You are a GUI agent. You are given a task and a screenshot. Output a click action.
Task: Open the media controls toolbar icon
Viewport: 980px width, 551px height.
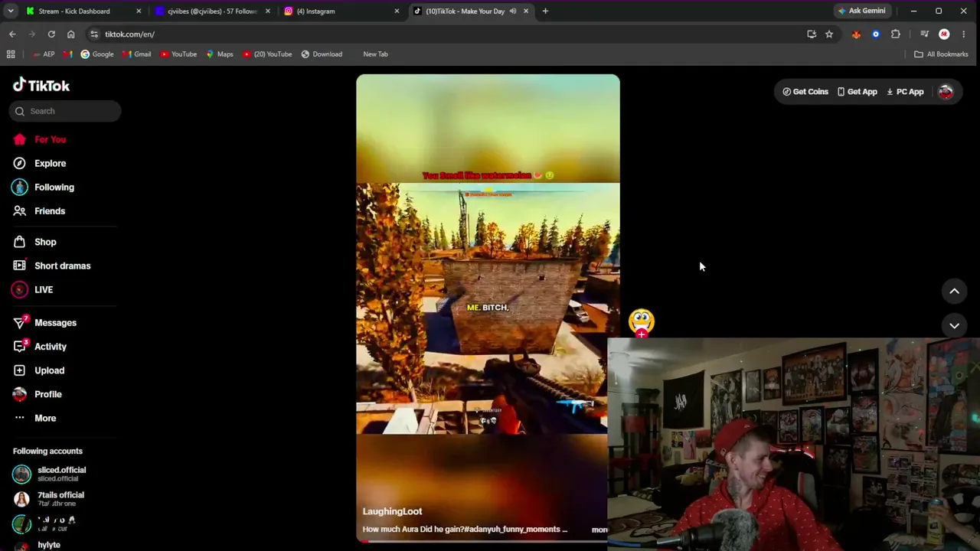coord(924,34)
